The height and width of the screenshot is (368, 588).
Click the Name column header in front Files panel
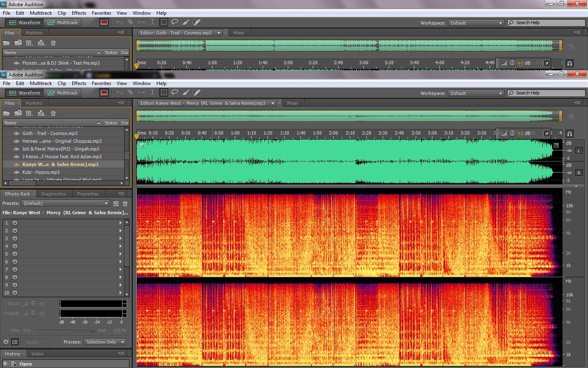52,123
